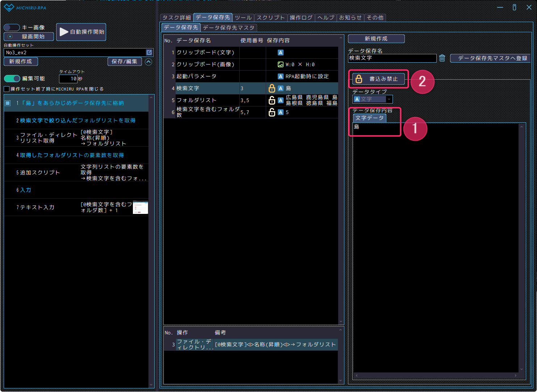Viewport: 537px width, 392px height.
Task: Open the データタイプ dropdown
Action: pyautogui.click(x=373, y=99)
